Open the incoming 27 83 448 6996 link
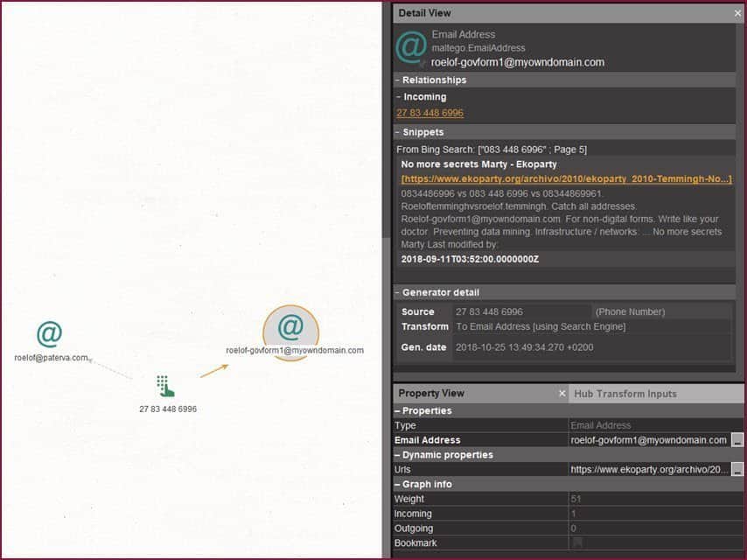The image size is (747, 560). click(x=429, y=113)
